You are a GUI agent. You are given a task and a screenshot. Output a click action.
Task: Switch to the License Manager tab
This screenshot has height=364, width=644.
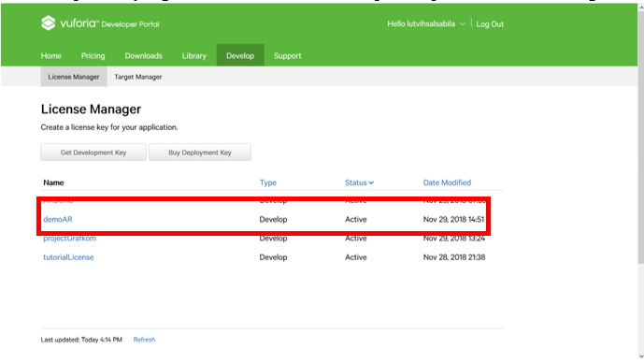[74, 77]
